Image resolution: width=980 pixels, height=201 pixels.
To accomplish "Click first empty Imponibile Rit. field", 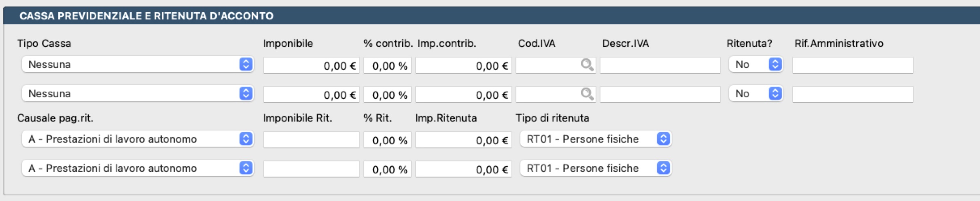I will point(311,140).
